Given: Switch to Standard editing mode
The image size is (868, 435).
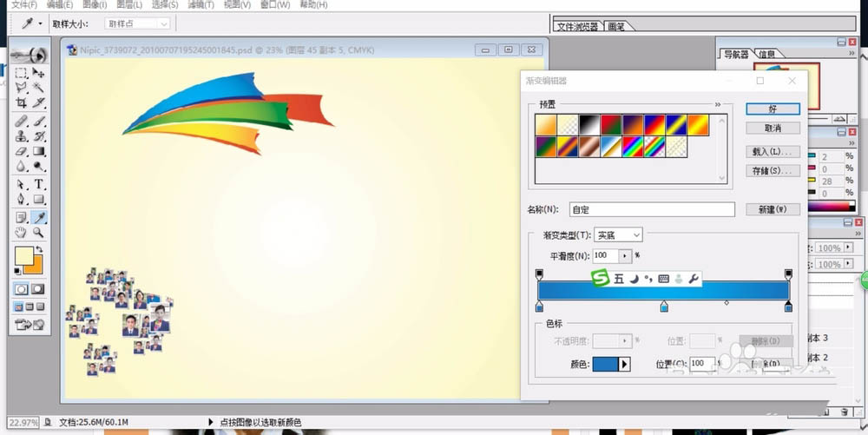Looking at the screenshot, I should 21,289.
